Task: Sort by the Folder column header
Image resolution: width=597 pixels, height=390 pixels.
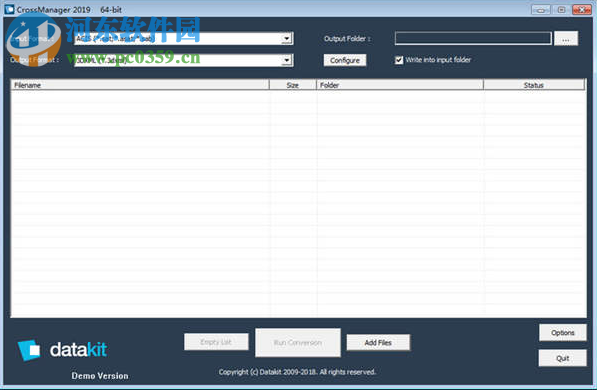Action: pyautogui.click(x=400, y=85)
